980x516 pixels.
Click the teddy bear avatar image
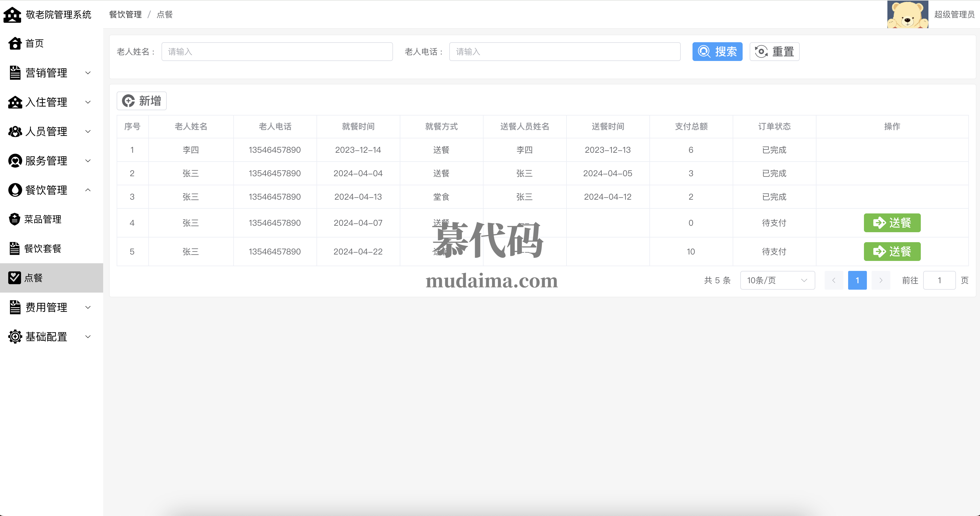[x=907, y=14]
